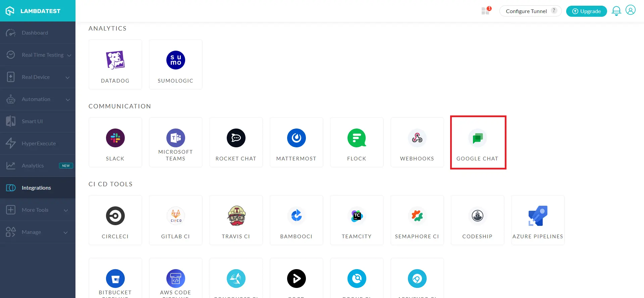Click the Upgrade button
The image size is (644, 298).
tap(586, 11)
